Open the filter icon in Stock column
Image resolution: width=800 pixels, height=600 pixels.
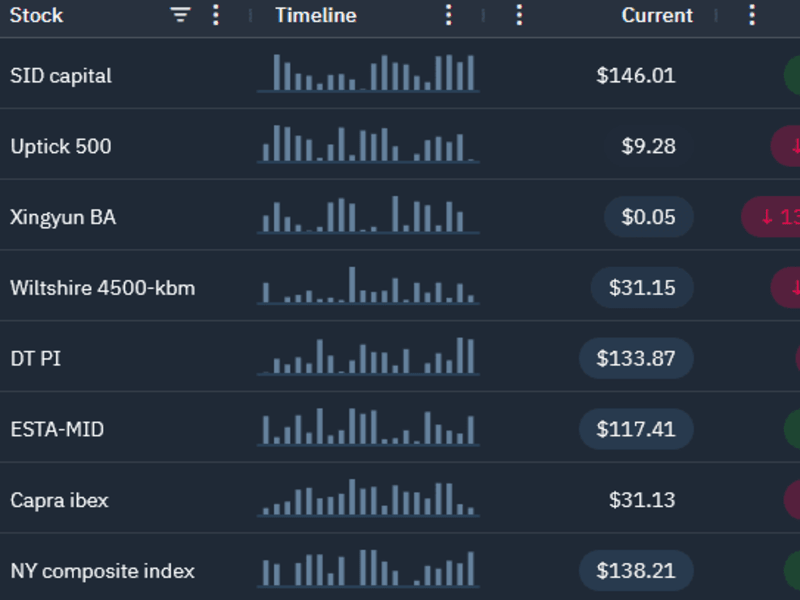(x=180, y=15)
